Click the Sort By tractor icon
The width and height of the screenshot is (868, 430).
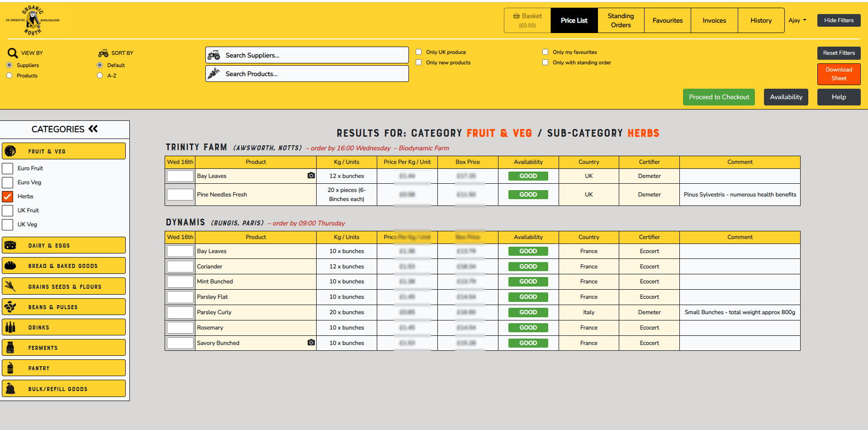[x=103, y=53]
